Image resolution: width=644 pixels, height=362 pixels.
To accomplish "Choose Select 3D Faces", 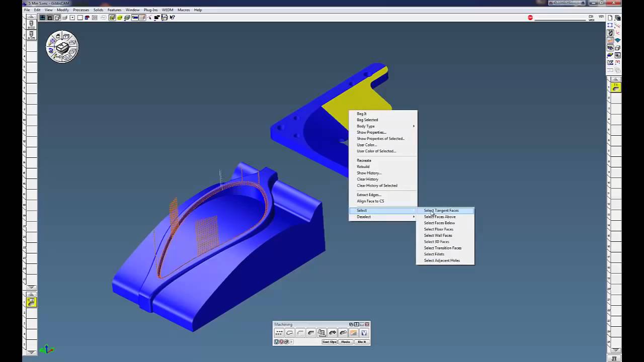I will point(445,242).
